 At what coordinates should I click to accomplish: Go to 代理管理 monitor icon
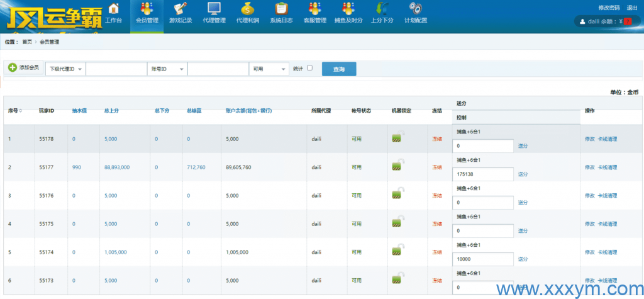click(214, 13)
